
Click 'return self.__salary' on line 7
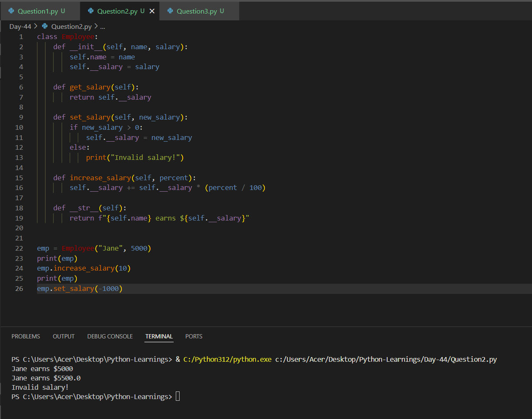pyautogui.click(x=110, y=97)
